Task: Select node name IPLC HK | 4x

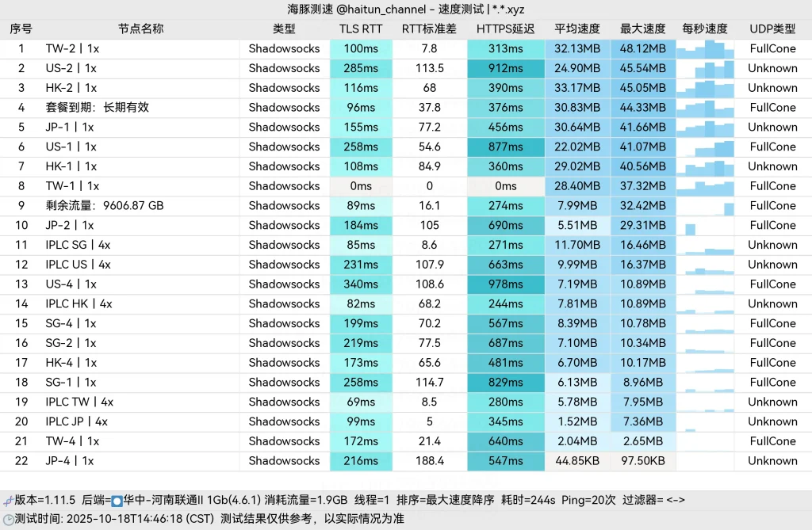Action: click(x=79, y=303)
